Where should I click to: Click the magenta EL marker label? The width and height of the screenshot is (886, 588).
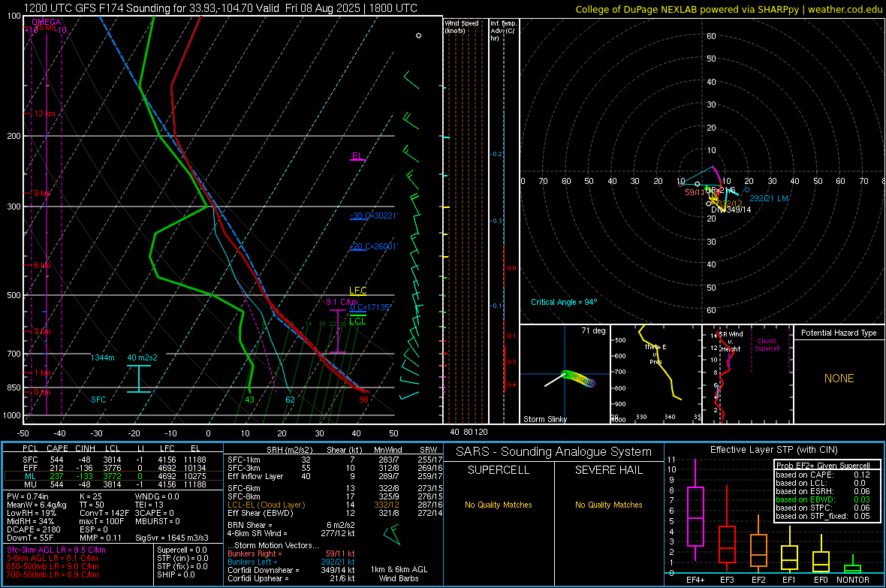357,156
